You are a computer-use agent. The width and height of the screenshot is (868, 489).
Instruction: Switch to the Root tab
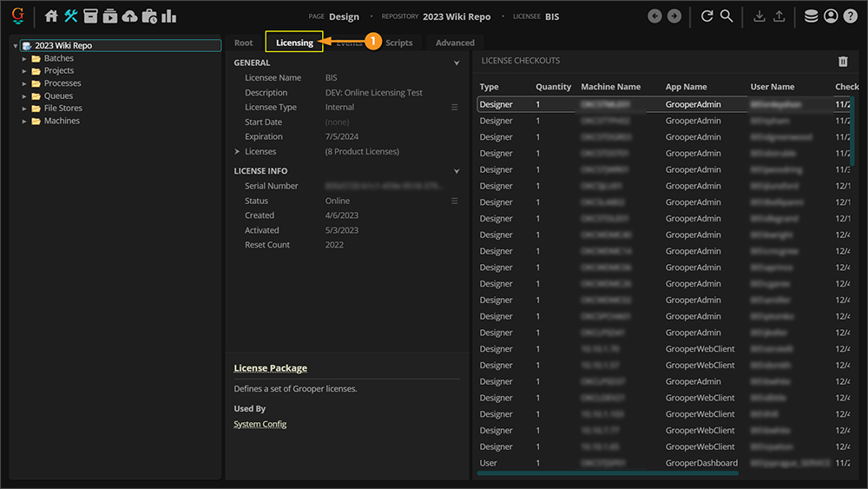(244, 43)
